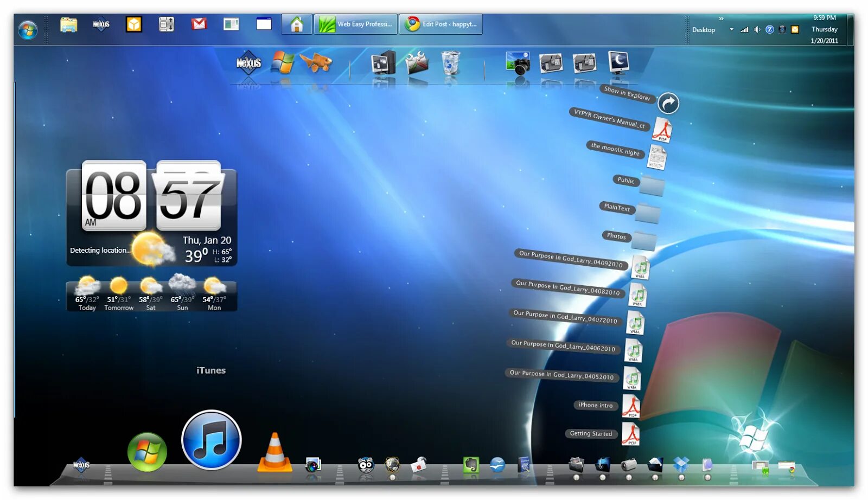Open the blue seagull OpenOffice icon
Screen dimensions: 868x500
coord(497,465)
